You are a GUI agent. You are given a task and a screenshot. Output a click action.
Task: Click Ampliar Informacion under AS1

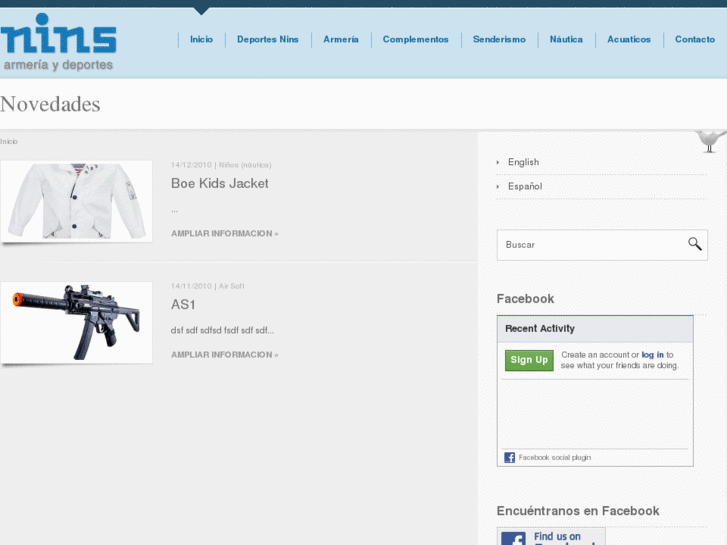pyautogui.click(x=224, y=354)
